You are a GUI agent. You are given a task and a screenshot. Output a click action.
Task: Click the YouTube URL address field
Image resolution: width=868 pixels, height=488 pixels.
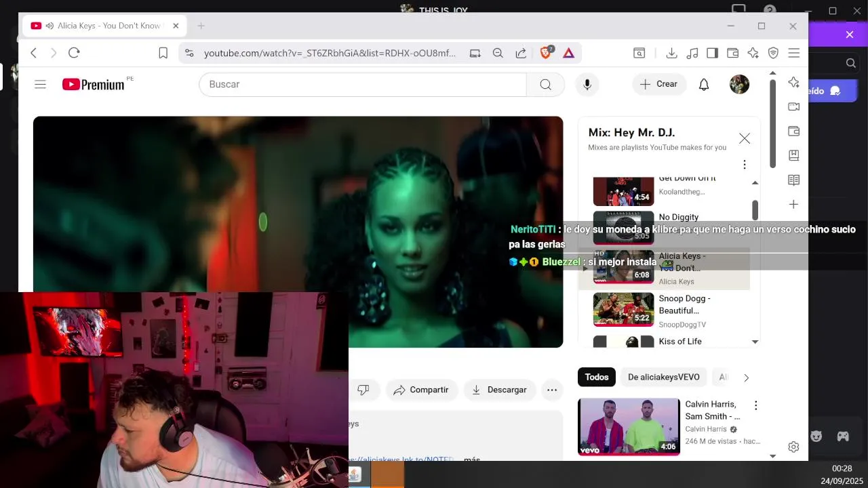(330, 53)
